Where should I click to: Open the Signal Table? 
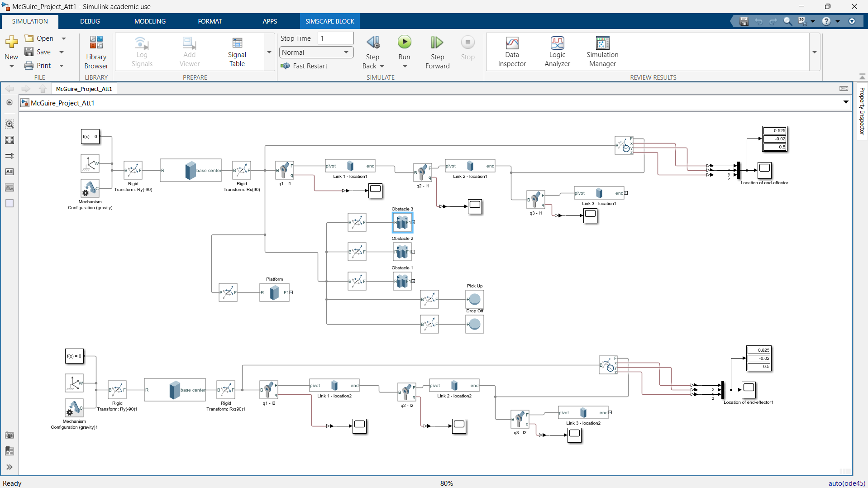tap(237, 51)
